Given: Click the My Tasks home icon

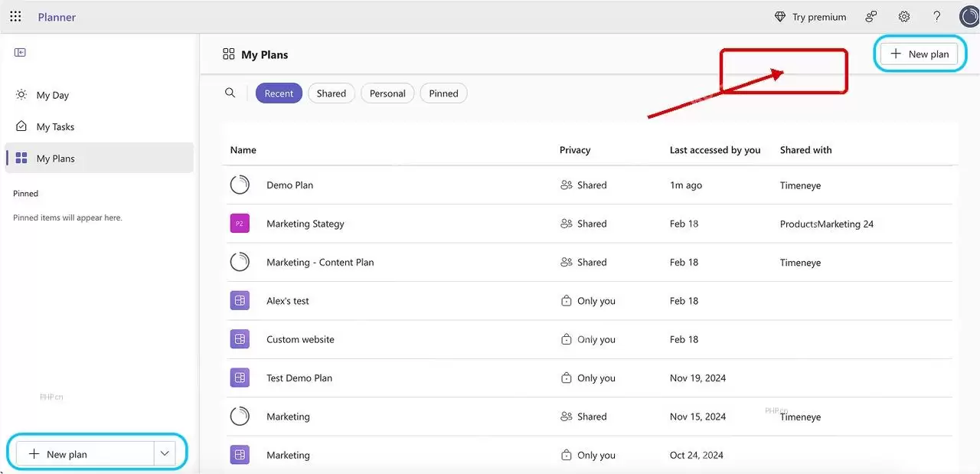Looking at the screenshot, I should tap(21, 126).
